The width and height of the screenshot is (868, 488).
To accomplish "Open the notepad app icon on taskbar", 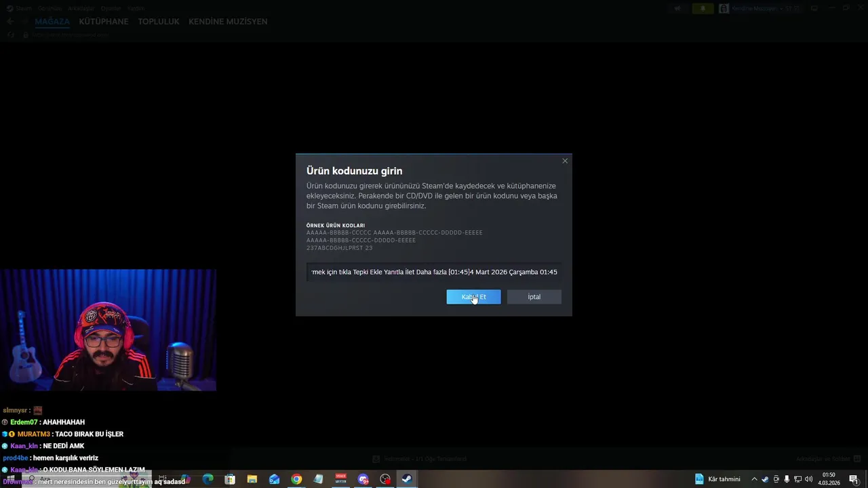I will [319, 479].
